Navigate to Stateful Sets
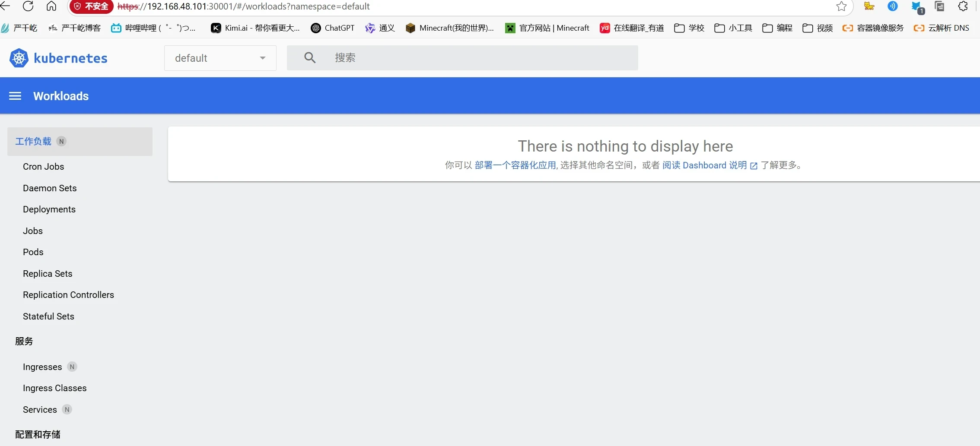 click(48, 316)
